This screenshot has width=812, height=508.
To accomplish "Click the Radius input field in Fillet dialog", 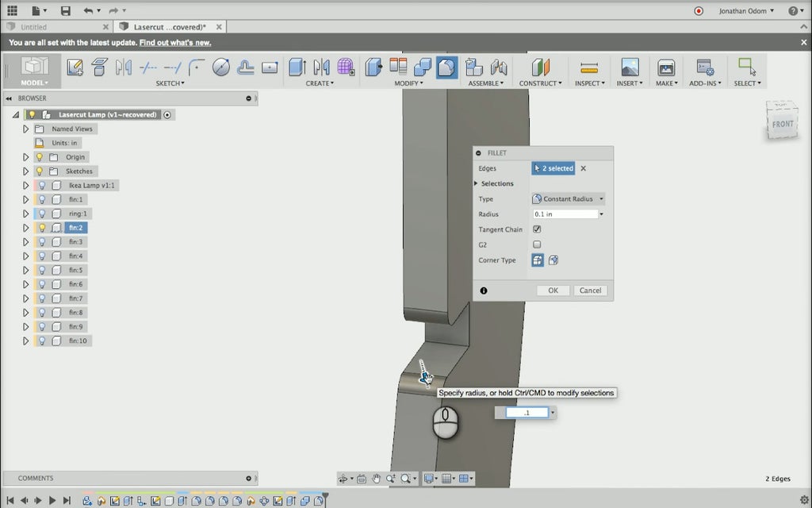I will pos(565,214).
